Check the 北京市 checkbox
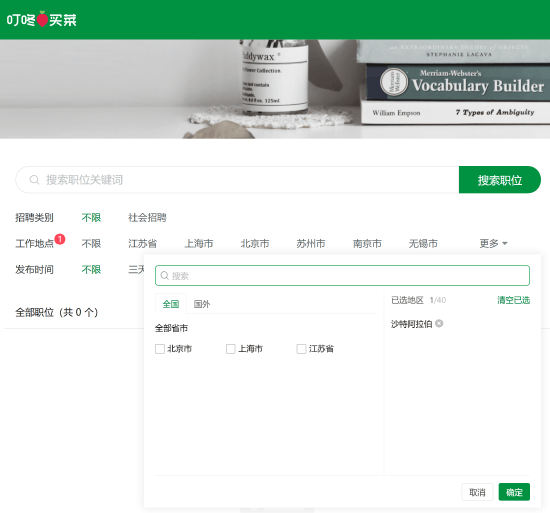This screenshot has height=513, width=550. click(x=160, y=349)
